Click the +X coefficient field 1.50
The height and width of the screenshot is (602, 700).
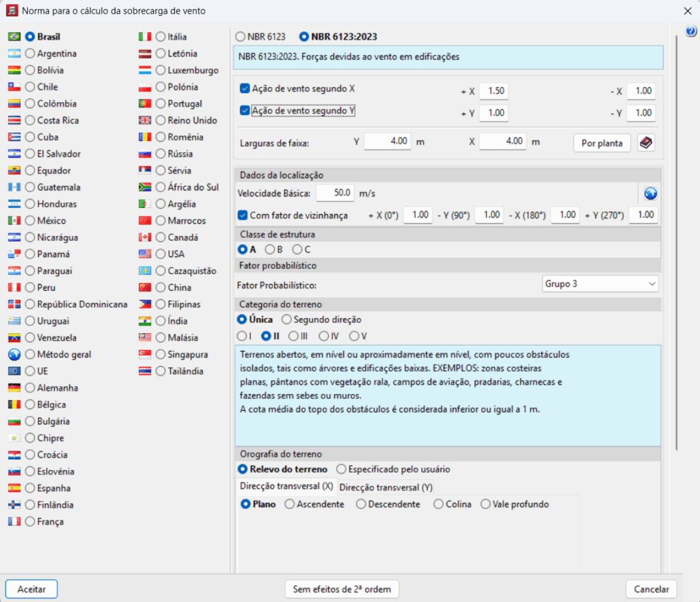[x=494, y=91]
